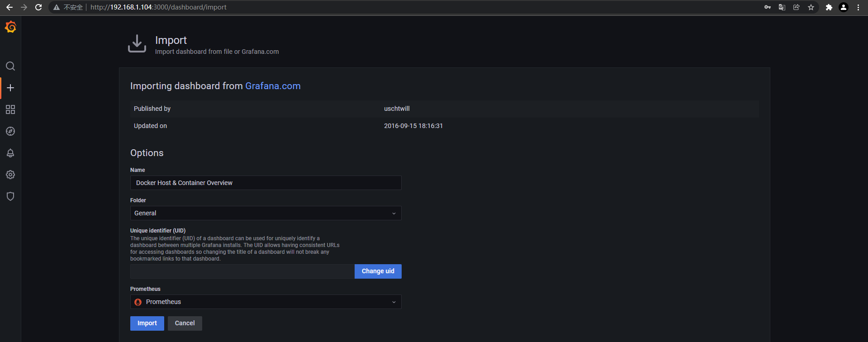
Task: Open the Alerting bell icon
Action: pyautogui.click(x=10, y=153)
